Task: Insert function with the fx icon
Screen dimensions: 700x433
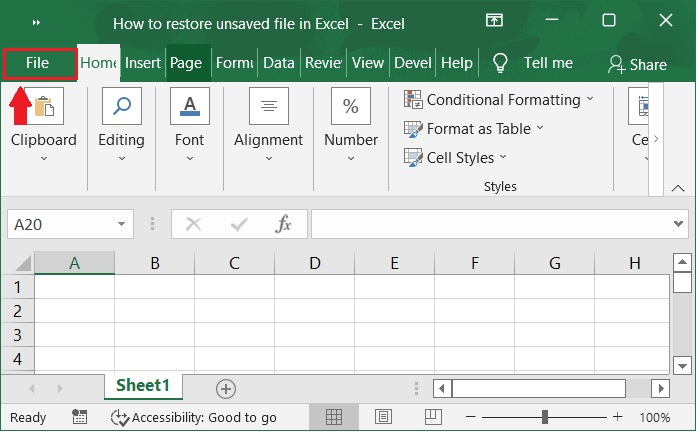Action: click(284, 225)
